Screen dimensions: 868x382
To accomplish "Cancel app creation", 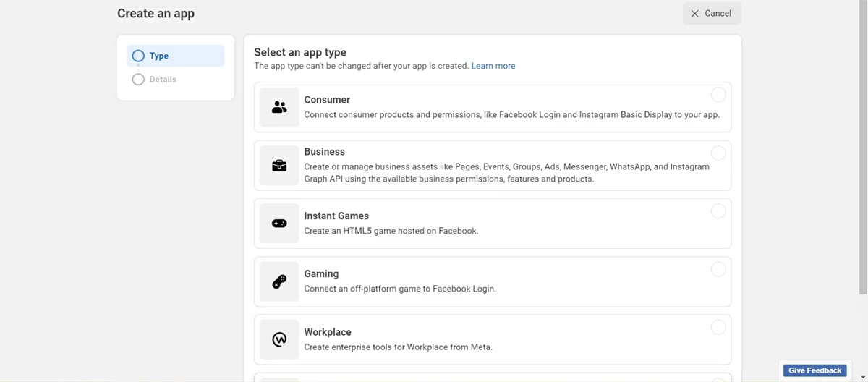I will [712, 14].
